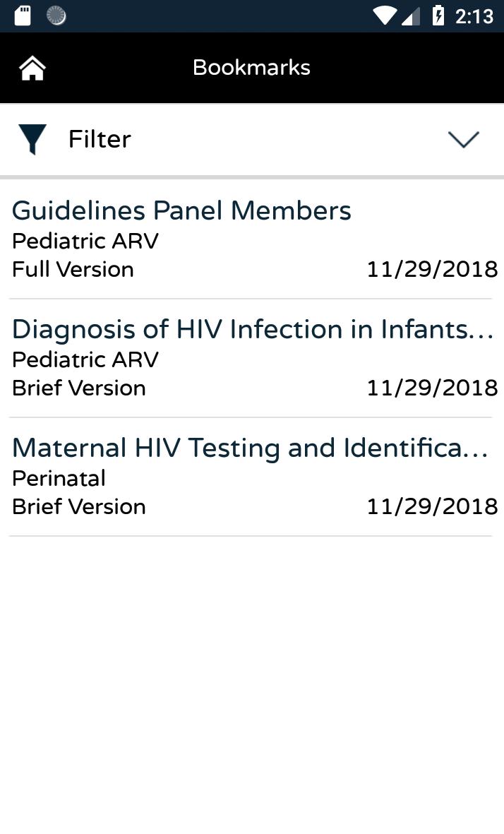Viewport: 504px width, 834px height.
Task: Tap the Filter label text
Action: pyautogui.click(x=99, y=138)
